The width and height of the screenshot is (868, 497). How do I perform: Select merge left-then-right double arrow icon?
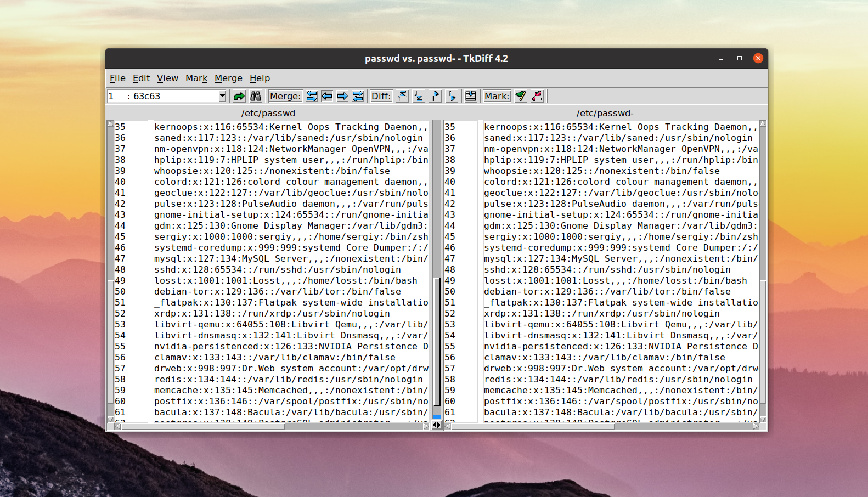point(312,96)
